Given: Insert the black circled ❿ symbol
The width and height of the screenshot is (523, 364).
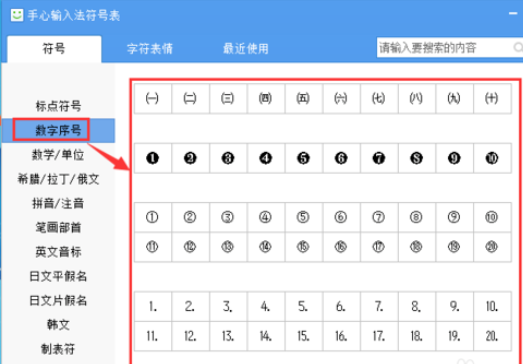Looking at the screenshot, I should (x=492, y=158).
